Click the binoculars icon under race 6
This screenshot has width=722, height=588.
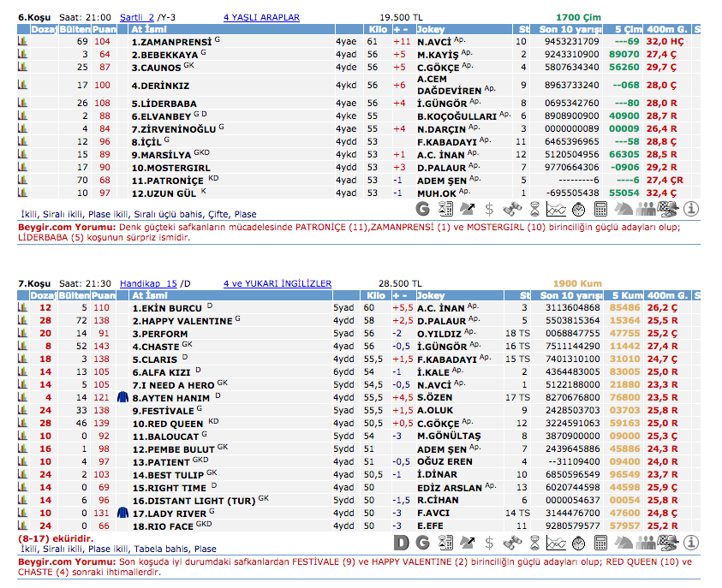(512, 208)
